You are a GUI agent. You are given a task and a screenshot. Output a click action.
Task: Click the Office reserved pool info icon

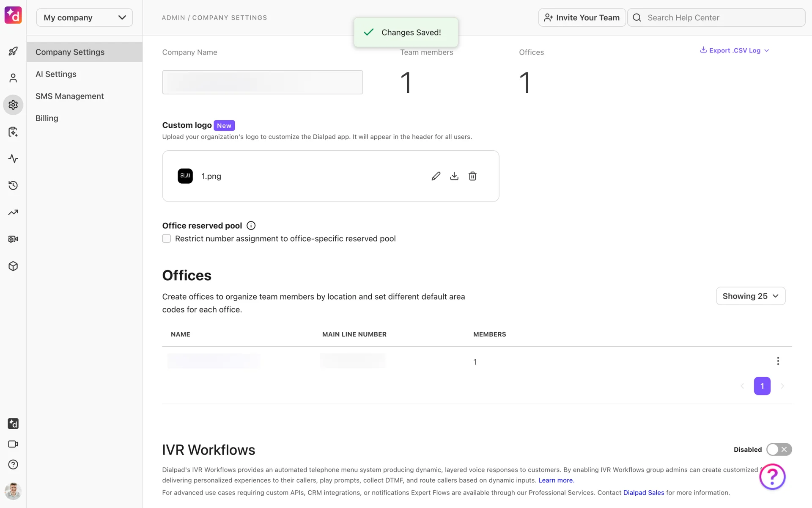tap(251, 226)
